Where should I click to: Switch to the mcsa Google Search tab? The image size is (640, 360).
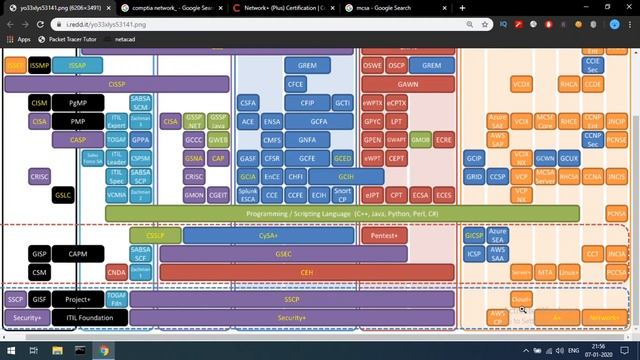pyautogui.click(x=396, y=8)
